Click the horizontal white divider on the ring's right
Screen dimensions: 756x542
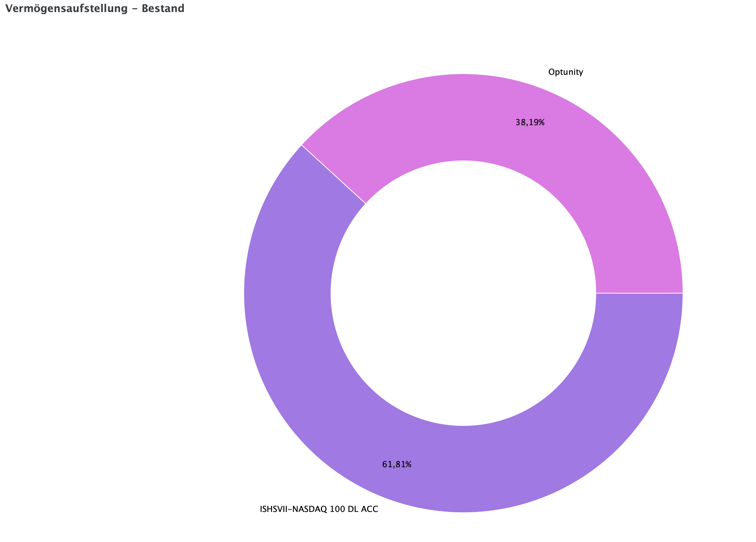click(639, 293)
